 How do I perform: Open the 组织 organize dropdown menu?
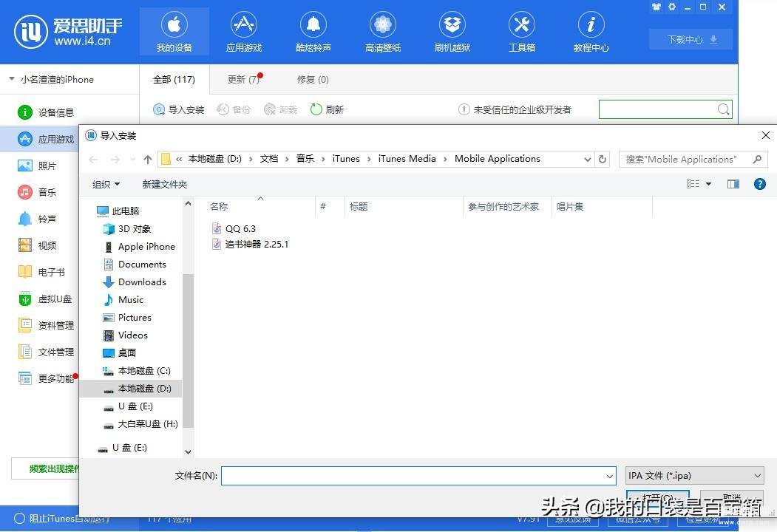pos(106,184)
